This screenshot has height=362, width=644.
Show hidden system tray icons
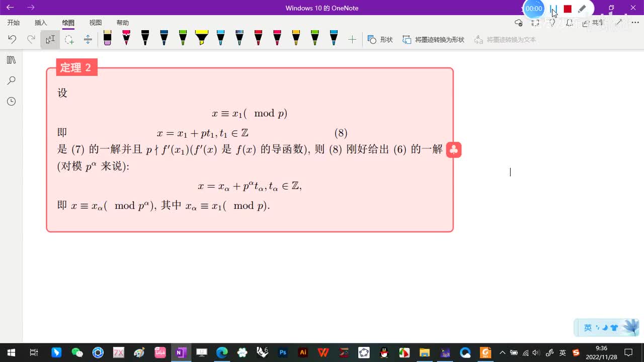[x=502, y=352]
